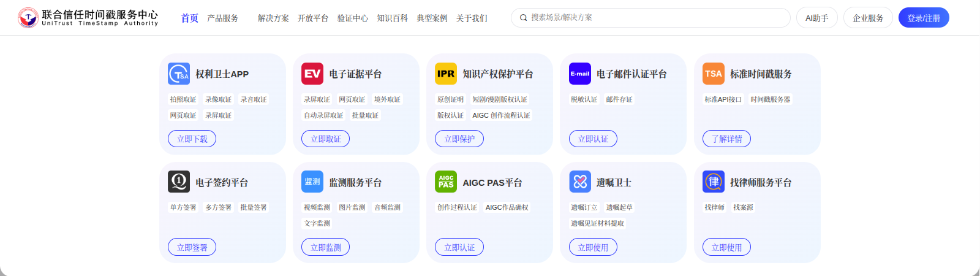Click the blue 监测 platform icon
Image resolution: width=980 pixels, height=276 pixels.
(312, 182)
